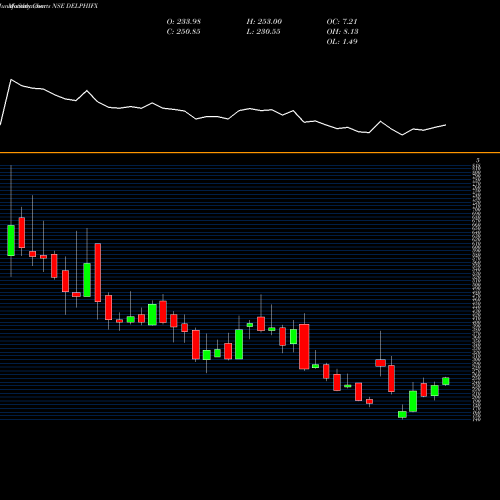Select the OL: 1.49 value
500x500 pixels.
[342, 41]
